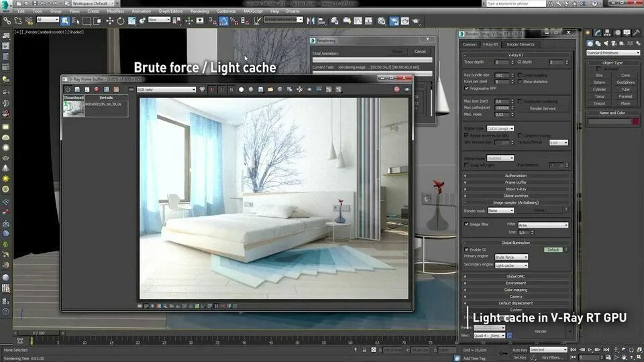Toggle Swap left/right checkbox
This screenshot has height=362, width=644.
pos(466,165)
